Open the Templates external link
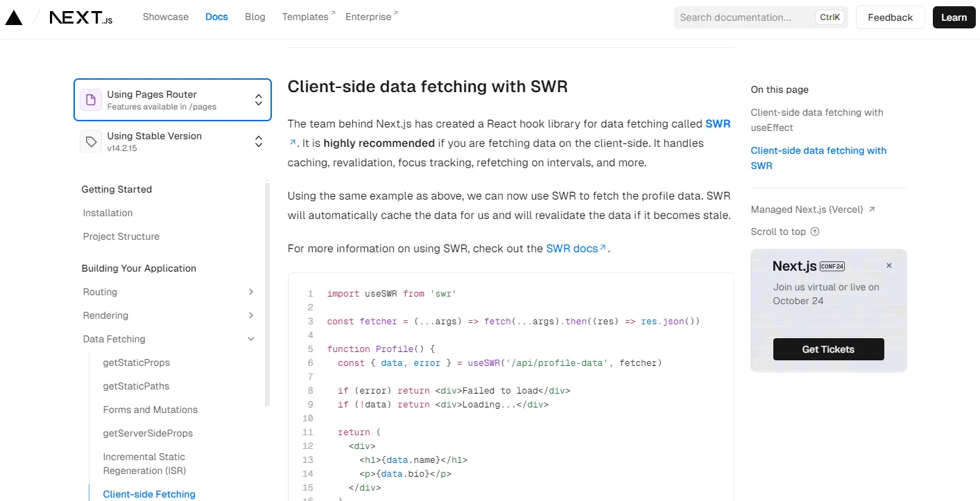Viewport: 980px width, 501px height. pyautogui.click(x=309, y=17)
